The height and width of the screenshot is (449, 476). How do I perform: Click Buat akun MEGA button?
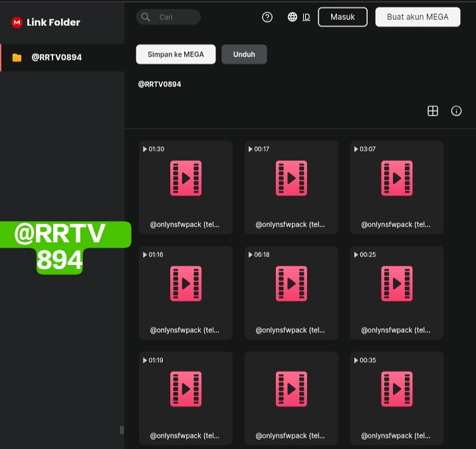point(417,17)
